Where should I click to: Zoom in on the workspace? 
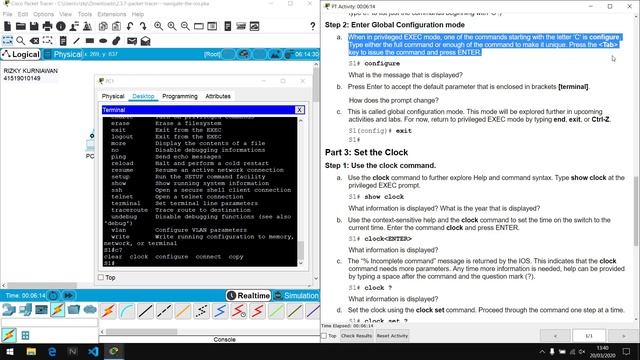(158, 27)
